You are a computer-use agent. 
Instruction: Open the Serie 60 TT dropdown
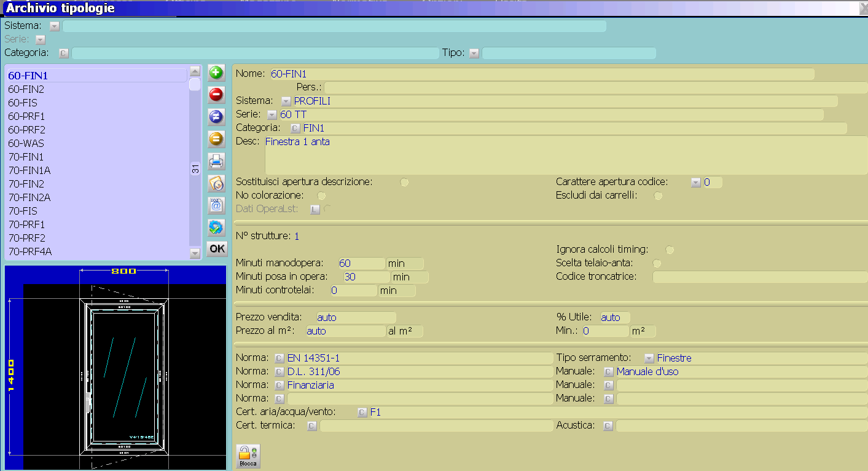pyautogui.click(x=272, y=115)
